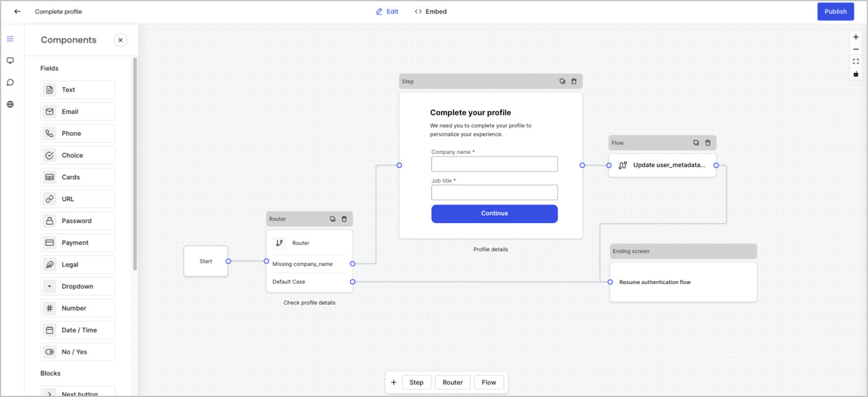Duplicate the Step node via copy icon

tap(562, 81)
